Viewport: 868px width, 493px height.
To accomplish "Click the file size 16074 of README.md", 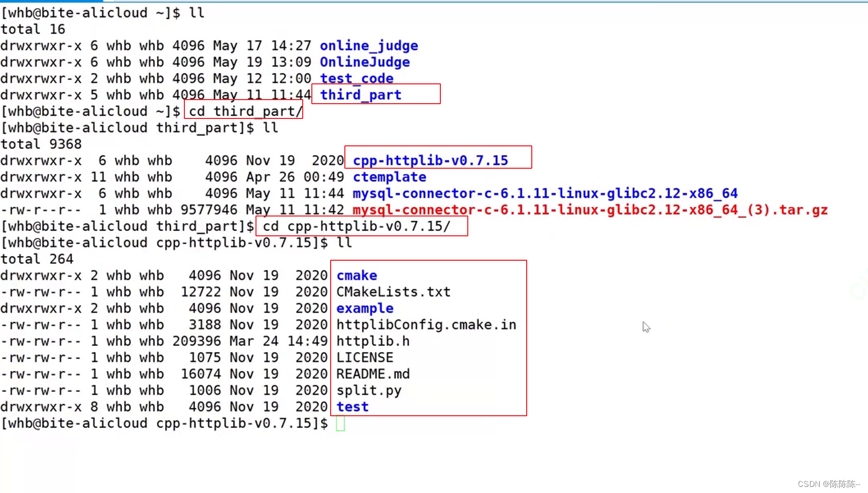I will point(201,374).
